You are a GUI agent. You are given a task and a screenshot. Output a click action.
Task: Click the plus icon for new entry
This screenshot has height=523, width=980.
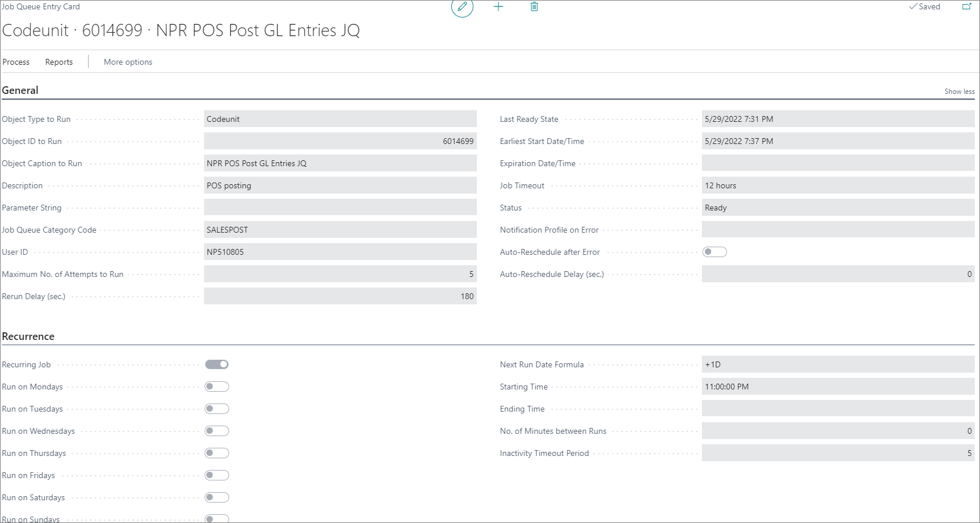point(498,7)
